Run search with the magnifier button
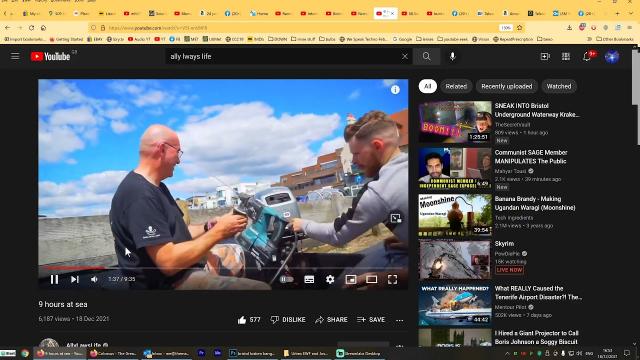This screenshot has width=640, height=360. point(427,56)
